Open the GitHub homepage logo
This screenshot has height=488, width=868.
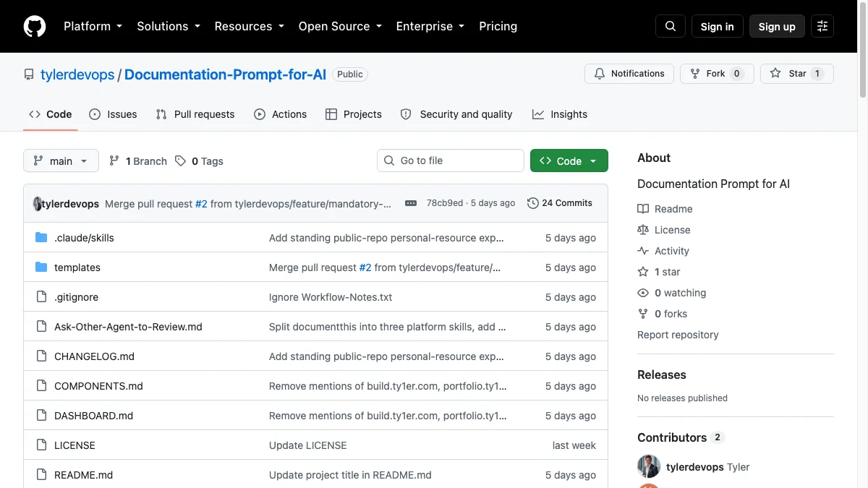pyautogui.click(x=35, y=26)
